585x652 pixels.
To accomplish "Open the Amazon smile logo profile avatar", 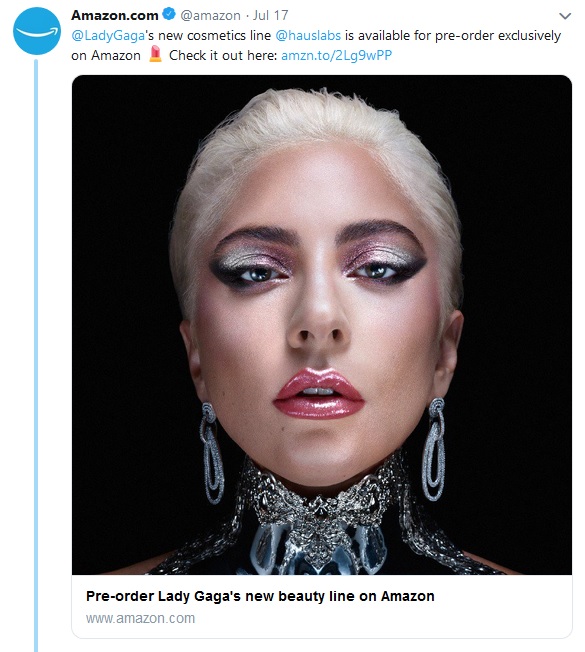I will tap(37, 31).
